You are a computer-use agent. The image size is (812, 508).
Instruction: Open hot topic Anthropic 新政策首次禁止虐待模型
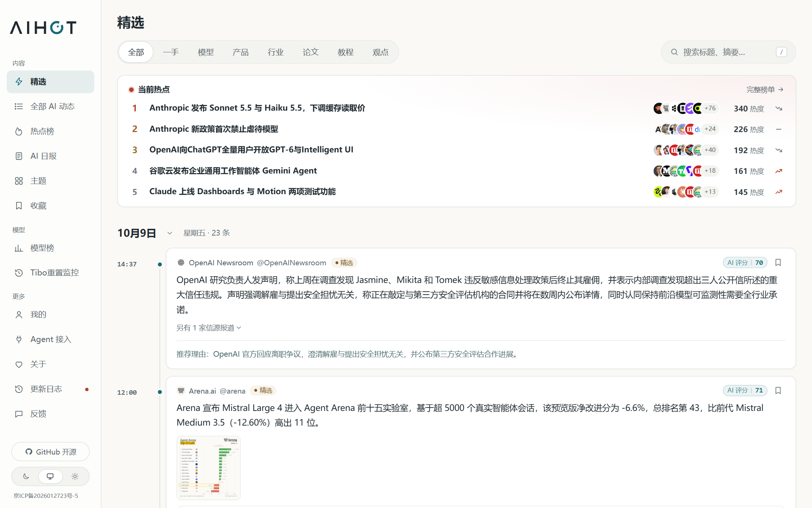click(x=214, y=129)
